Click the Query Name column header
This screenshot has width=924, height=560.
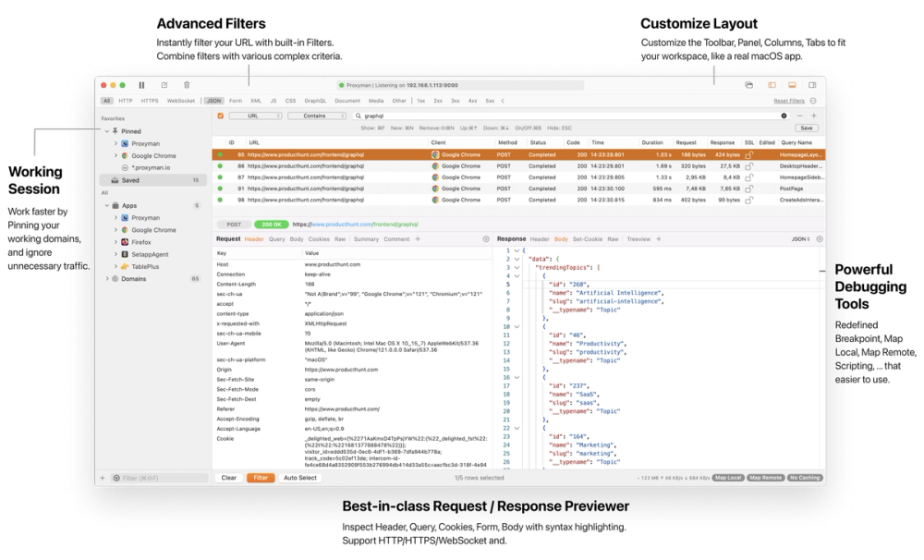tap(796, 142)
